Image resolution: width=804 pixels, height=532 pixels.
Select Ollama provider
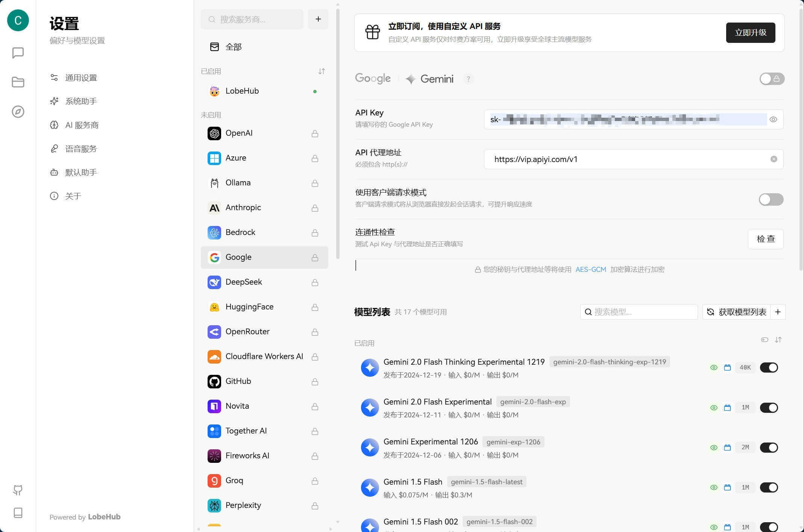point(264,183)
